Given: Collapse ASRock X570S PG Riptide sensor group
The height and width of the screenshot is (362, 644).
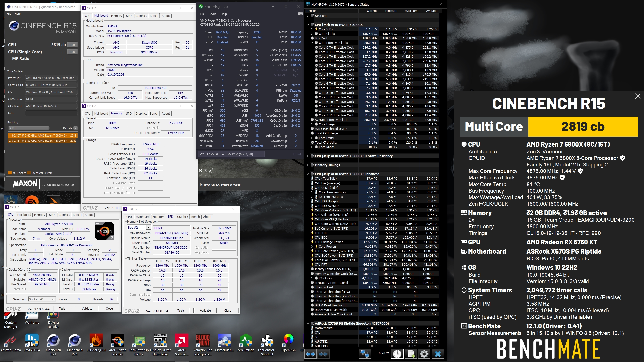Looking at the screenshot, I should click(x=308, y=323).
